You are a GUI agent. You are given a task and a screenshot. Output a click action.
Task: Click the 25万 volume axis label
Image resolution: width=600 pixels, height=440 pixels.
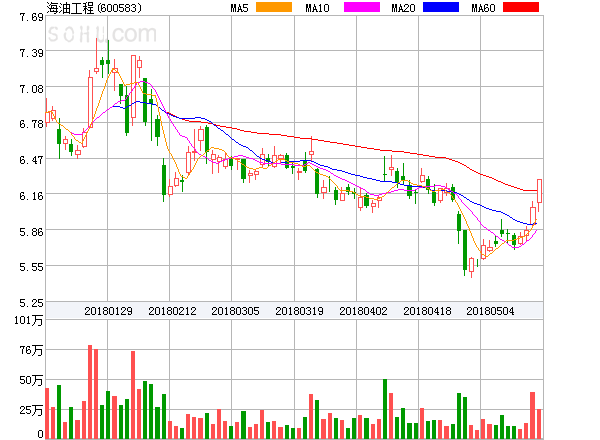tap(31, 410)
